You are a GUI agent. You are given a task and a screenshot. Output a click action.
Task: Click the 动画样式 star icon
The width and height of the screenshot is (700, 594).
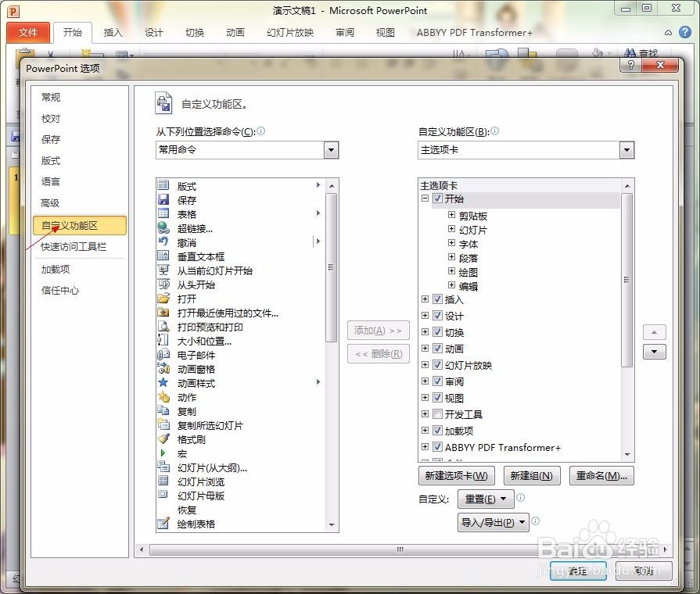click(163, 382)
